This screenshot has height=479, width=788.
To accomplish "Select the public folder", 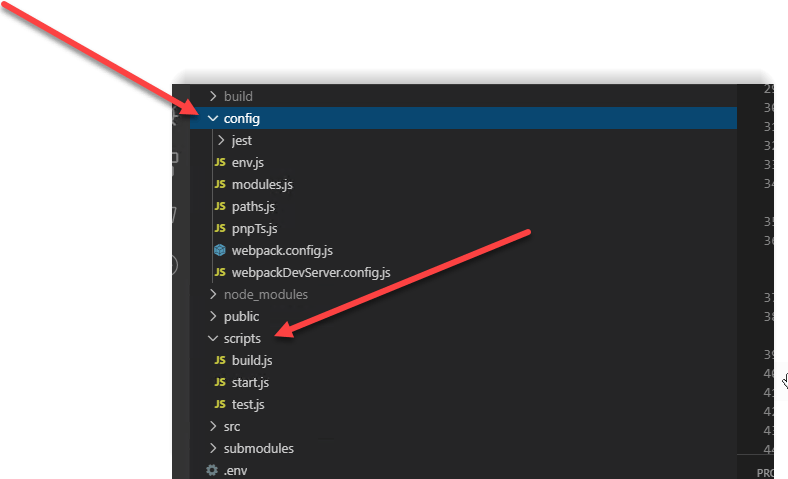I will point(241,316).
